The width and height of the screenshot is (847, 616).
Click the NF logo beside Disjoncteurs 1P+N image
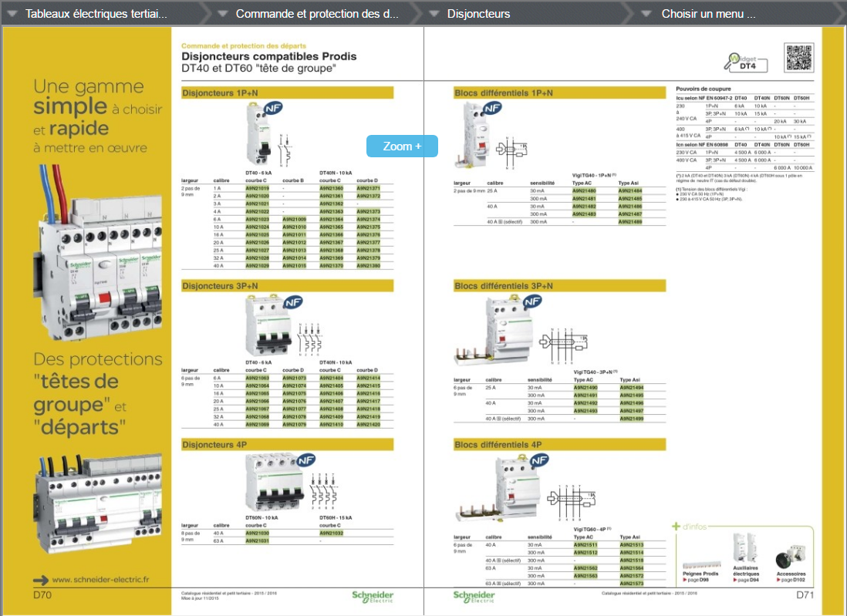pos(274,110)
